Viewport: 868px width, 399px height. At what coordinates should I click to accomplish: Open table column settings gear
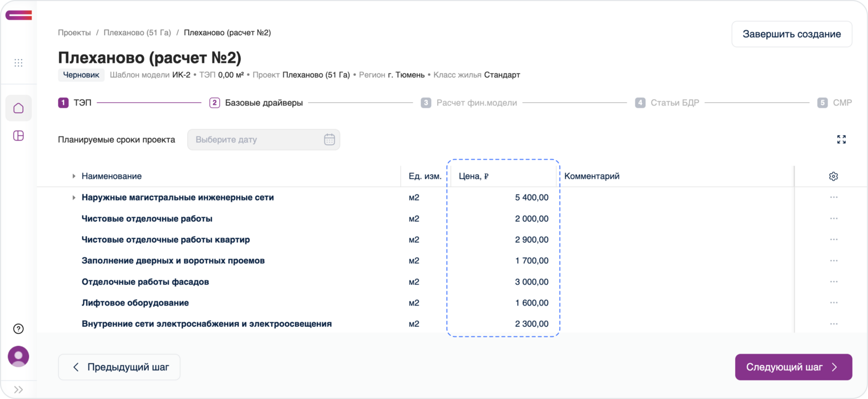click(833, 176)
